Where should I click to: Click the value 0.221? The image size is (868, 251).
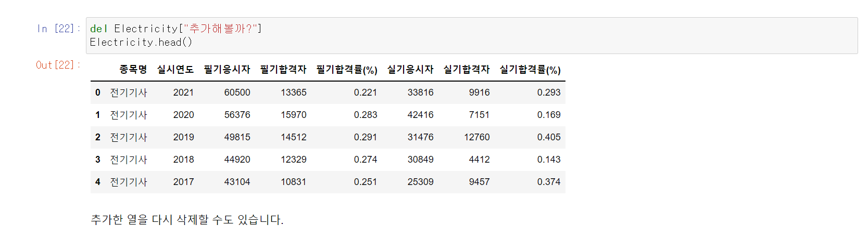pyautogui.click(x=366, y=93)
